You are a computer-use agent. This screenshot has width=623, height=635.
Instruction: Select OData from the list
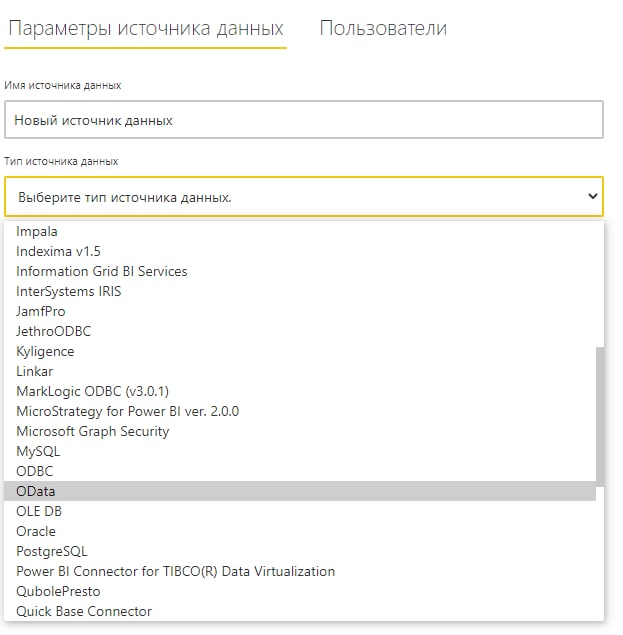pos(300,491)
